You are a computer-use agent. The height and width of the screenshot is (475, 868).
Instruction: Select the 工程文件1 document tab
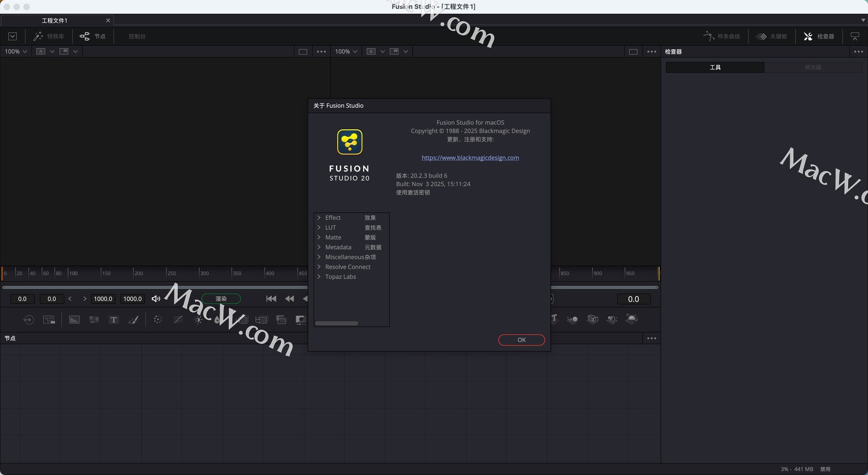click(55, 20)
